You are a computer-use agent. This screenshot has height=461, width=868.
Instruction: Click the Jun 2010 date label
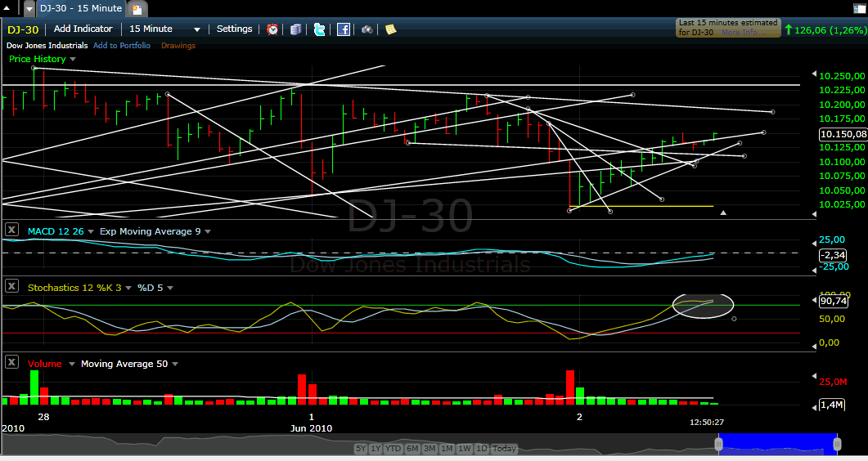pos(311,428)
